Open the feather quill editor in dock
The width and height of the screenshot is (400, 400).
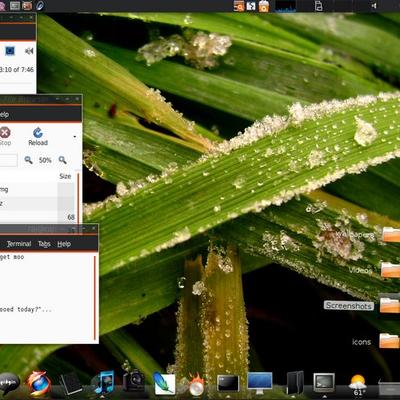pyautogui.click(x=164, y=383)
